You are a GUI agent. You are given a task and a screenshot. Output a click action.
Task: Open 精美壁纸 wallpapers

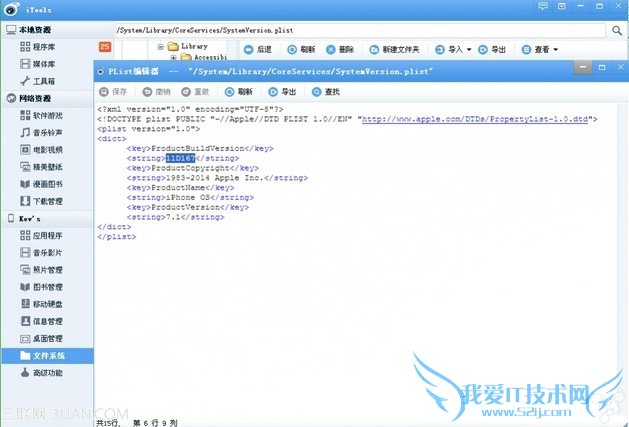42,167
